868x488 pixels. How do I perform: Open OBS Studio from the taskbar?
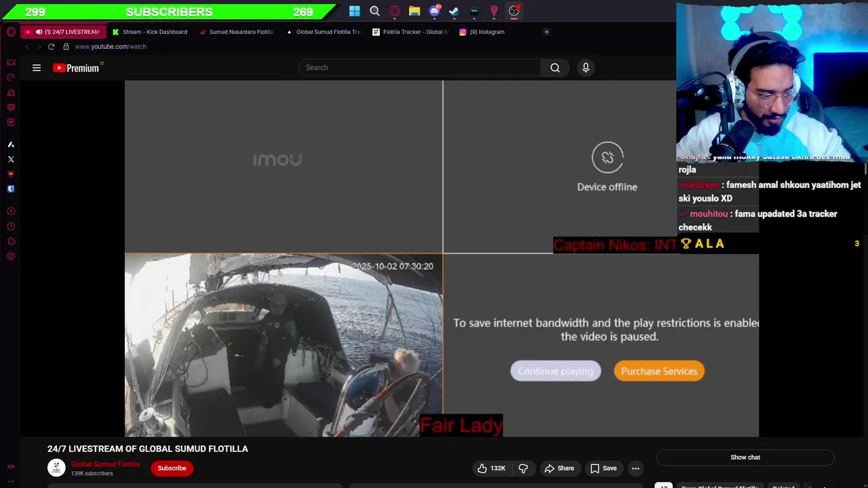(x=514, y=11)
